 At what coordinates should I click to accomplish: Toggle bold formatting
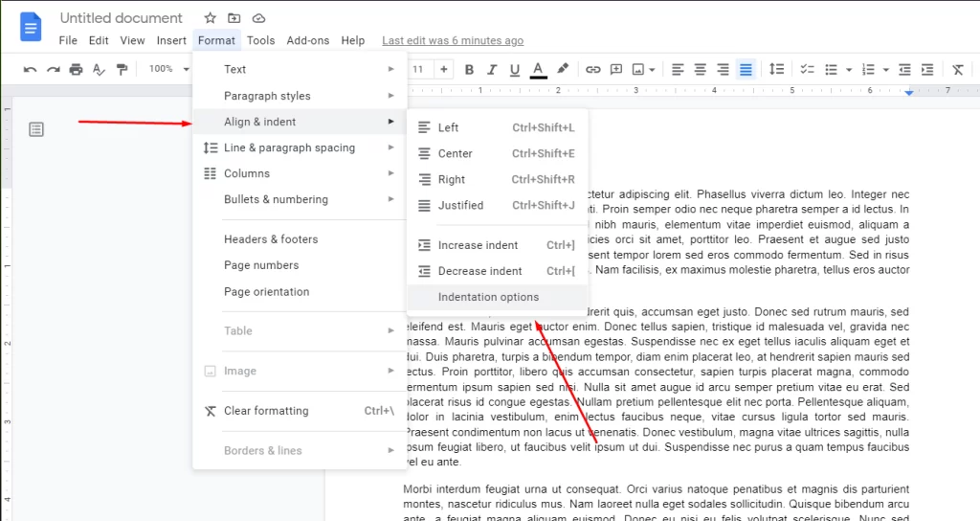click(x=469, y=69)
